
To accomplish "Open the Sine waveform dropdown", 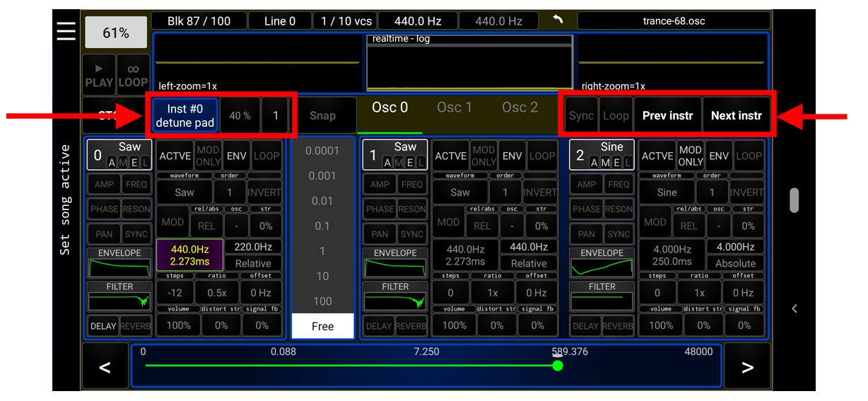I will (x=667, y=192).
